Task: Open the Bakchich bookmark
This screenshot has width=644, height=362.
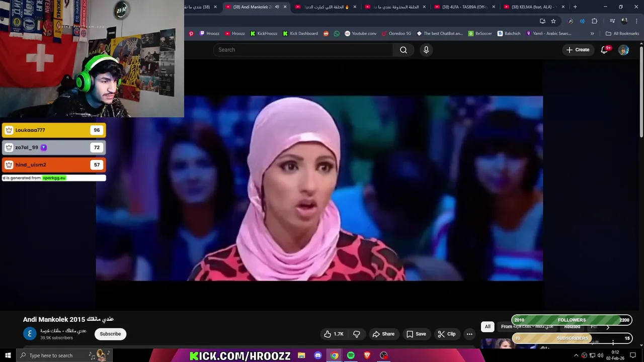Action: click(509, 33)
